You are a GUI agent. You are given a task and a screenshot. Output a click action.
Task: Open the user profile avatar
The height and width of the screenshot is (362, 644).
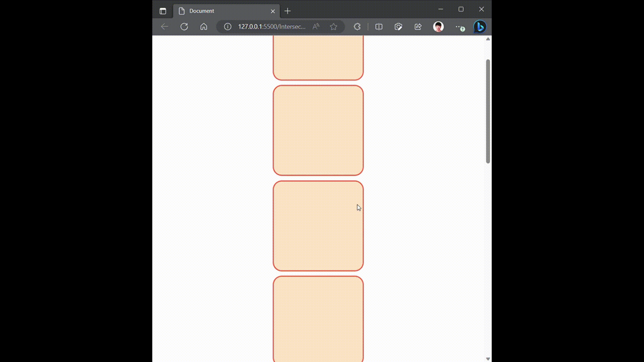[x=438, y=27]
